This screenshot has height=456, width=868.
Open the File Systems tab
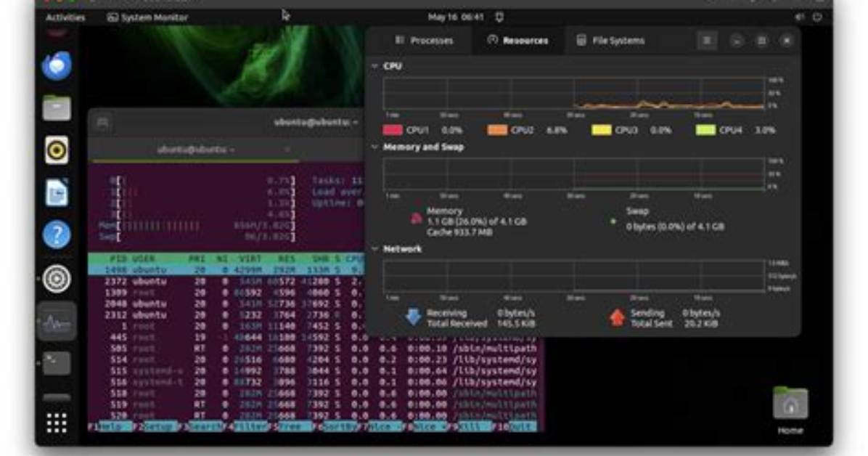coord(610,41)
